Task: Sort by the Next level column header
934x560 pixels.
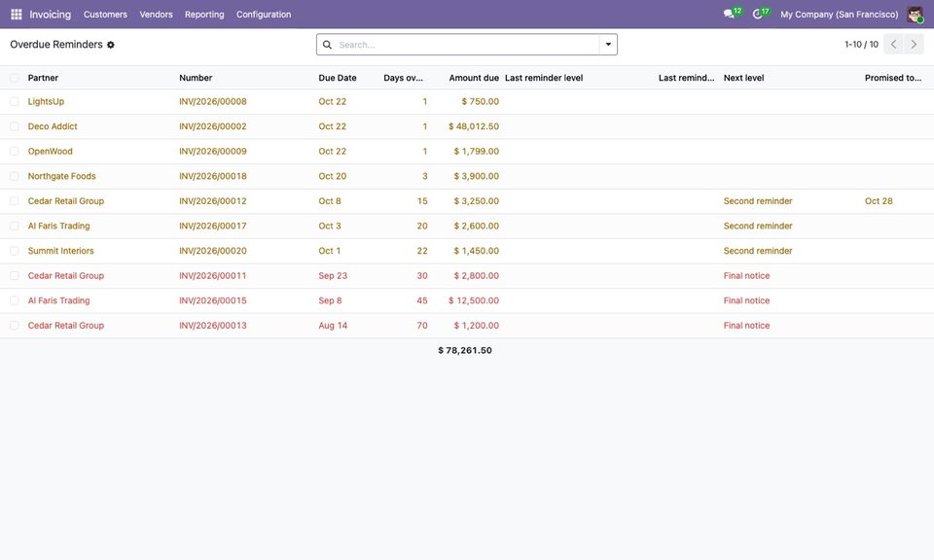Action: click(743, 78)
